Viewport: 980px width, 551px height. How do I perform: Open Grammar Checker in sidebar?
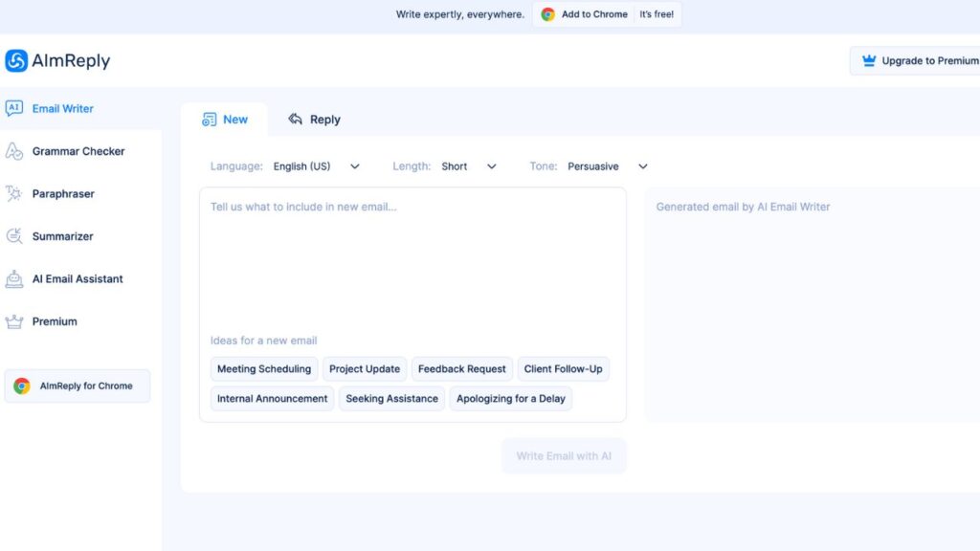pos(80,151)
